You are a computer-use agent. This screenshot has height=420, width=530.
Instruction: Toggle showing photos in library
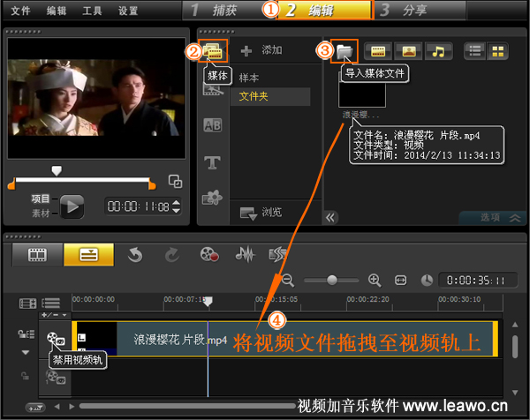409,51
